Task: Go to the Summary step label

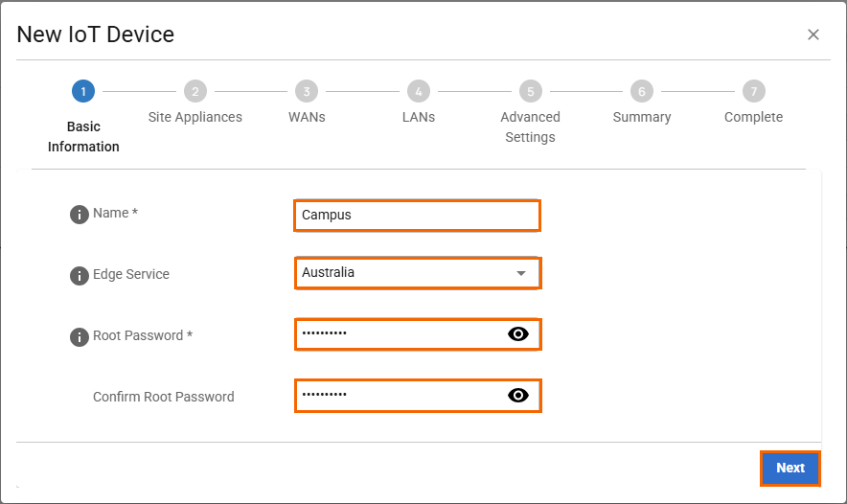Action: (642, 117)
